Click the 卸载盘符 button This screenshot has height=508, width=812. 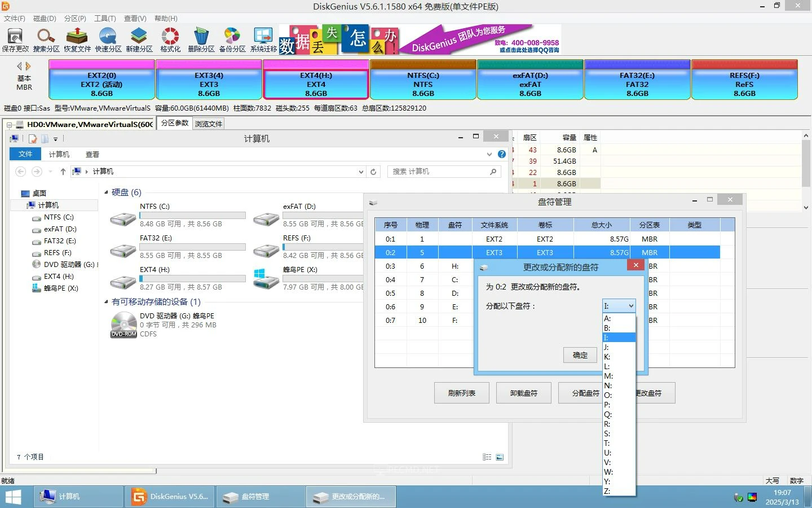click(x=524, y=393)
